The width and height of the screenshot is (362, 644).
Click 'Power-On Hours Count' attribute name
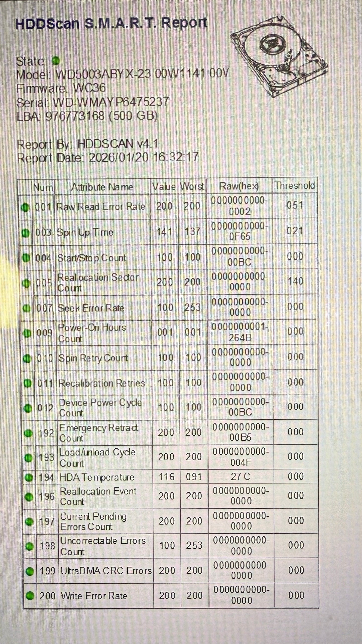click(x=92, y=333)
